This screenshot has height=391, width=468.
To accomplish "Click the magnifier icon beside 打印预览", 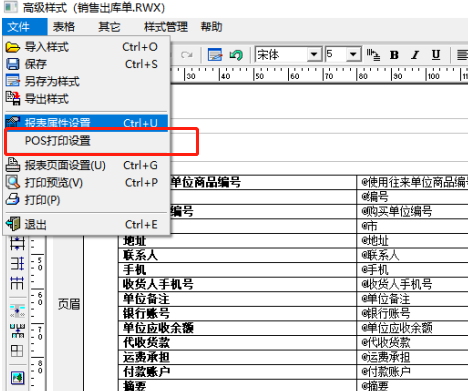I will 13,182.
